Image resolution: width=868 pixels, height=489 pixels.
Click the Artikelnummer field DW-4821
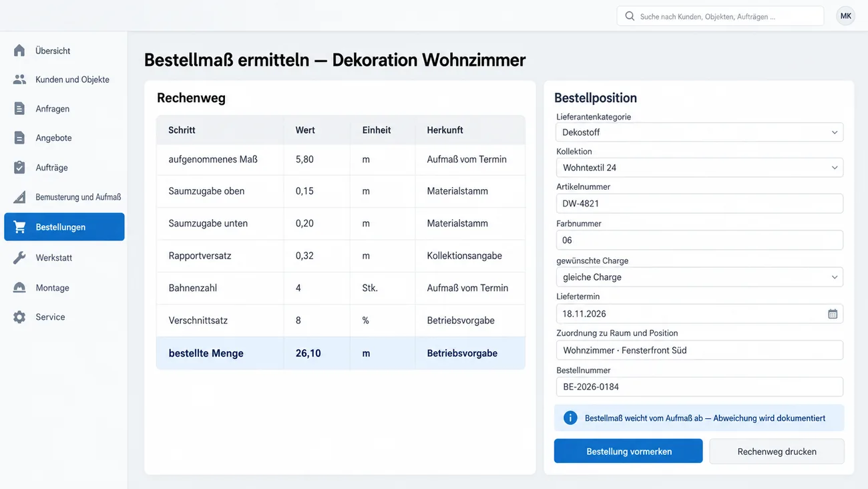pos(700,204)
